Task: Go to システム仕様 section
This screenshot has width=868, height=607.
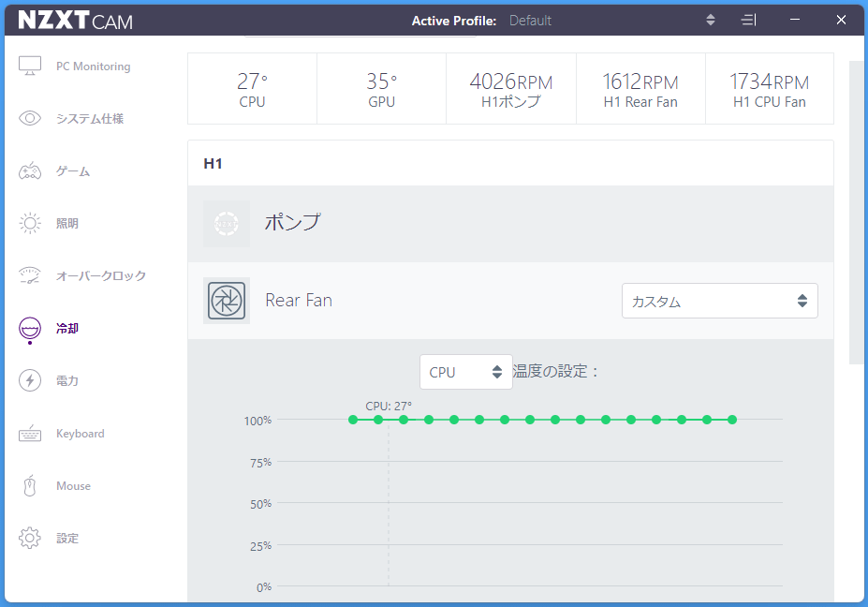Action: [x=90, y=119]
